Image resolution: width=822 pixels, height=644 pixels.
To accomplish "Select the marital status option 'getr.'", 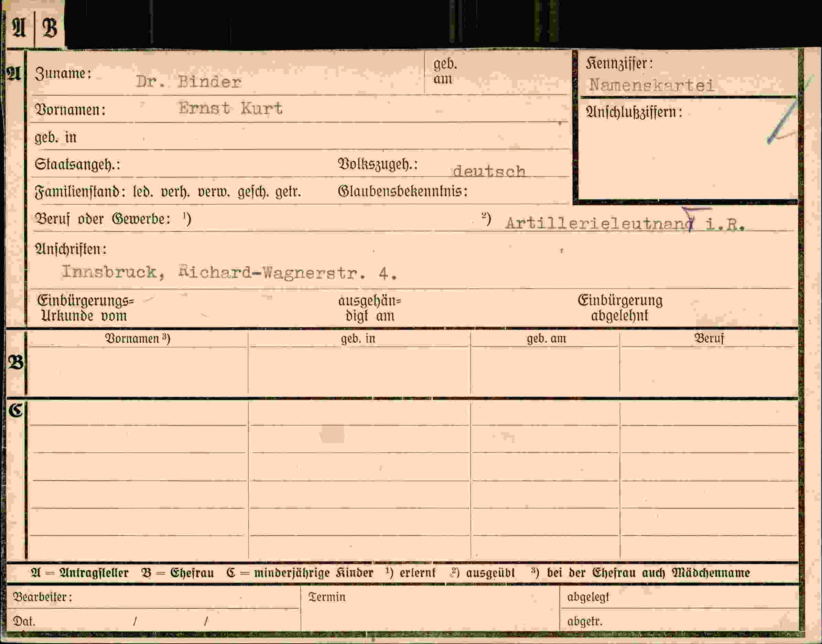I will (288, 192).
